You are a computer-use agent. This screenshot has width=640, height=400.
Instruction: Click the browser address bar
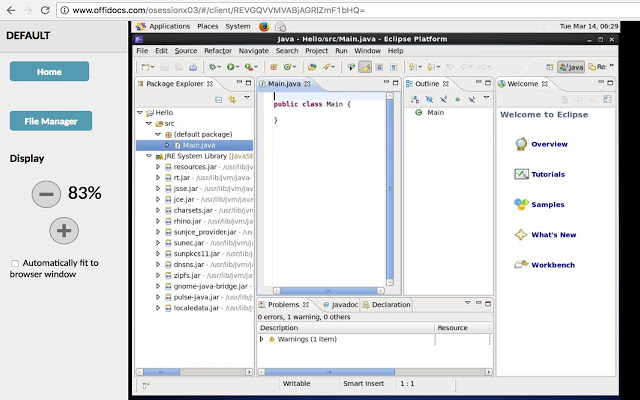(347, 10)
